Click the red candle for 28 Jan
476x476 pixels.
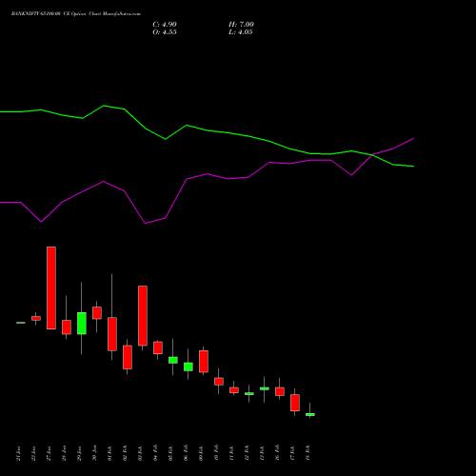[67, 327]
